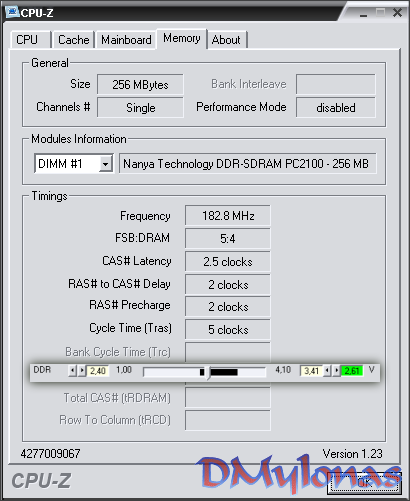Click the Memory tab
410x501 pixels.
(182, 39)
